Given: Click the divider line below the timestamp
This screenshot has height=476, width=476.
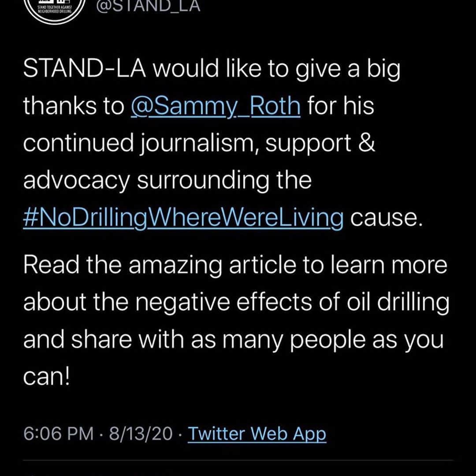Looking at the screenshot, I should [x=238, y=460].
